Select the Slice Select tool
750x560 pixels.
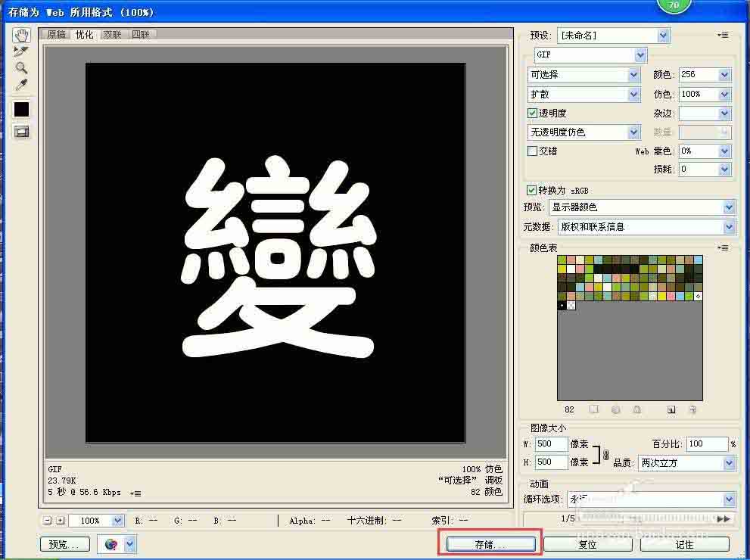tap(20, 51)
